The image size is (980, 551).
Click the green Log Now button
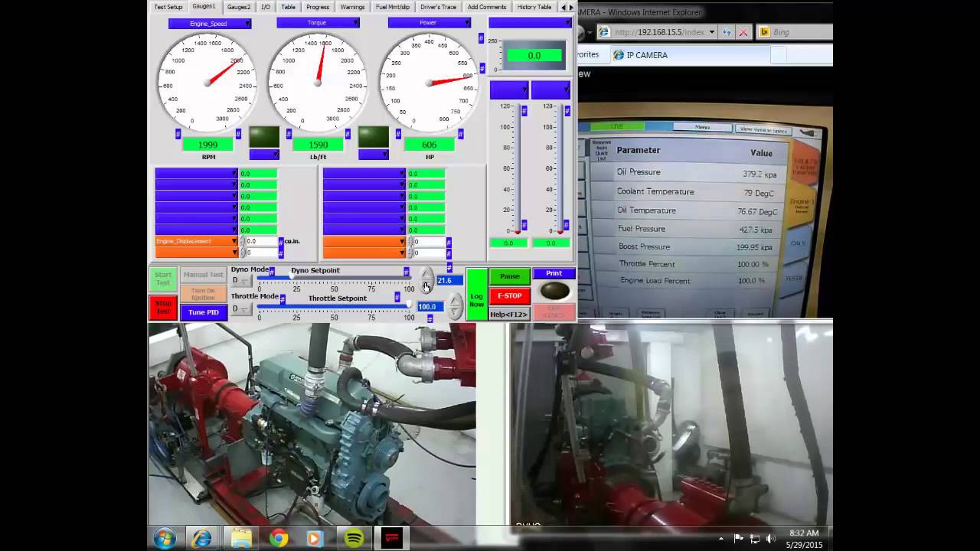pos(476,295)
